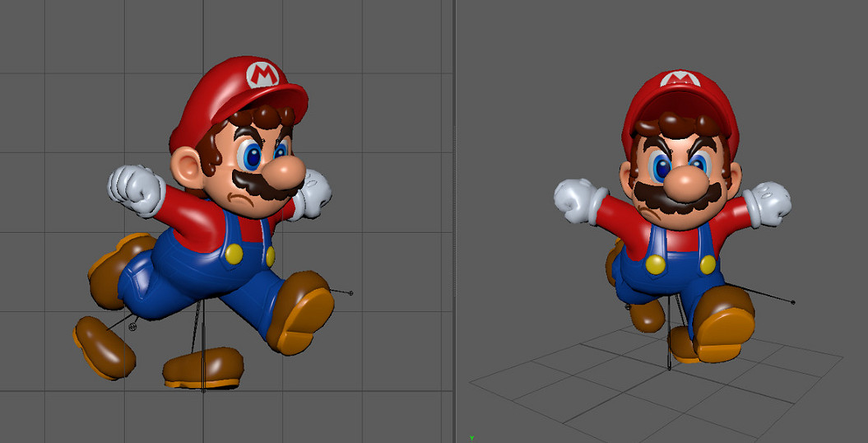Select rig base point on perspective grid floor
868x443 pixels.
point(669,368)
